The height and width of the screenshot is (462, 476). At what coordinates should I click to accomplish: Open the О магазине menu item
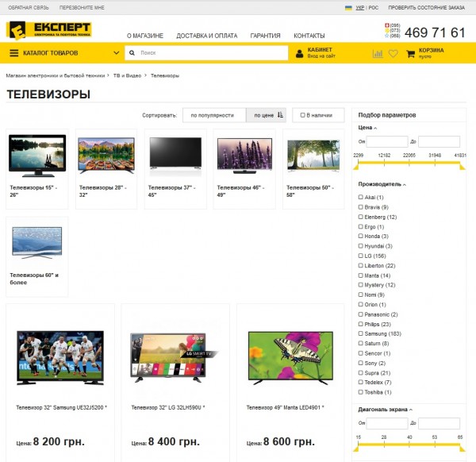point(145,36)
